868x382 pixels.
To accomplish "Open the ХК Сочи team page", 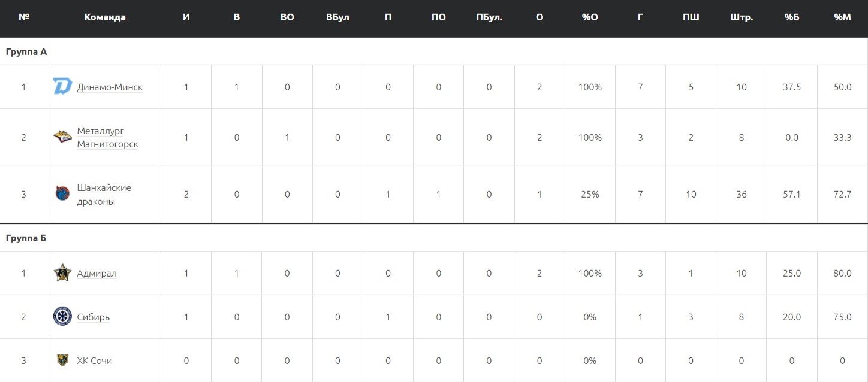I will (x=94, y=360).
